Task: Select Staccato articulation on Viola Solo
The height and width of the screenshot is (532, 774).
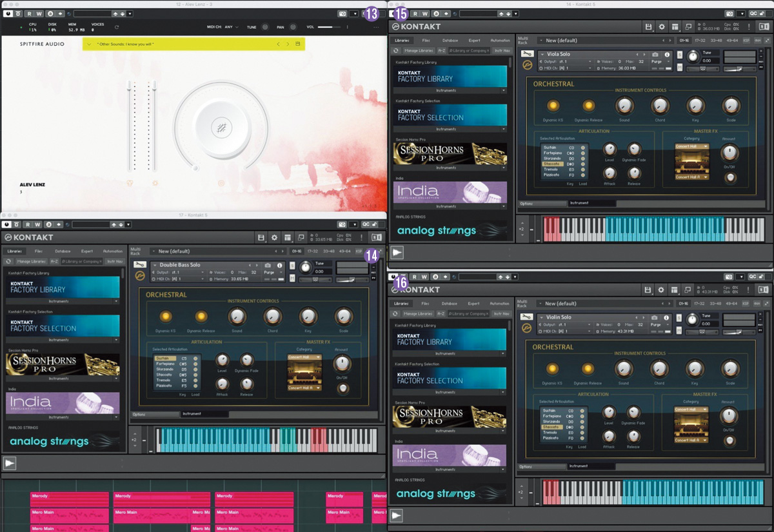Action: point(553,164)
